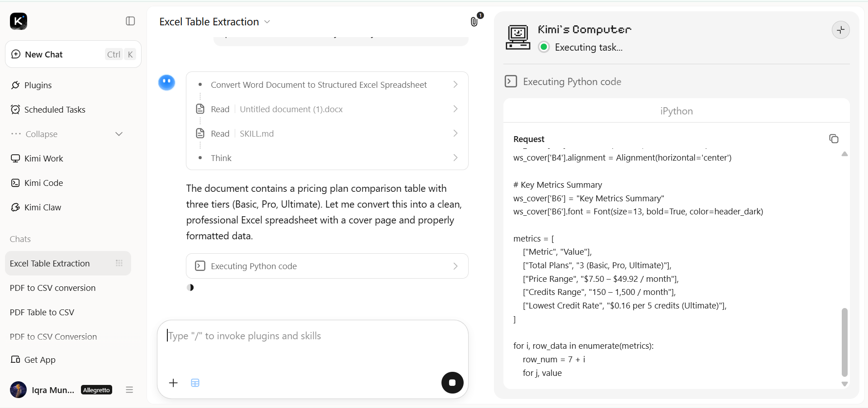This screenshot has height=408, width=868.
Task: Start a New Chat
Action: click(73, 54)
